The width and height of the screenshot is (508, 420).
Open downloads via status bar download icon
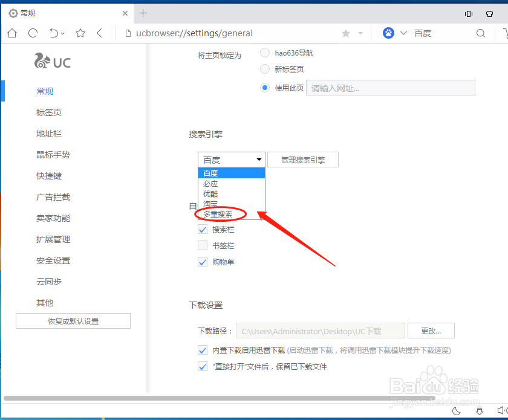point(481,411)
